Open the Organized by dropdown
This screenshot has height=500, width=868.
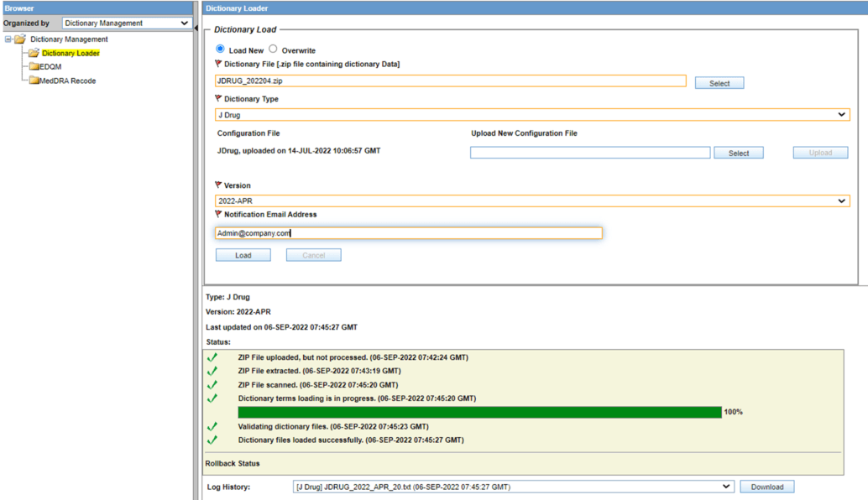click(x=183, y=23)
